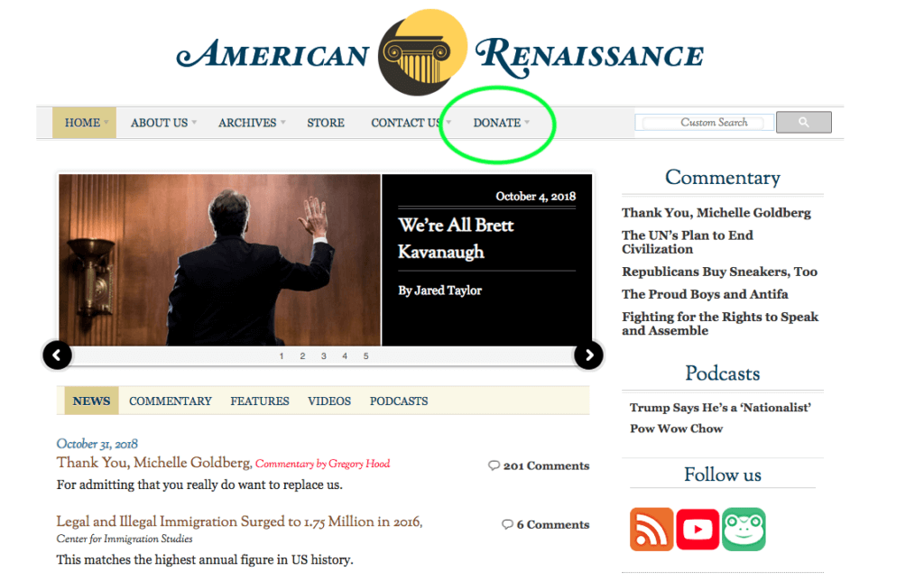Screen dimensions: 924x581
Task: Click Center for Immigration Studies source
Action: tap(125, 539)
